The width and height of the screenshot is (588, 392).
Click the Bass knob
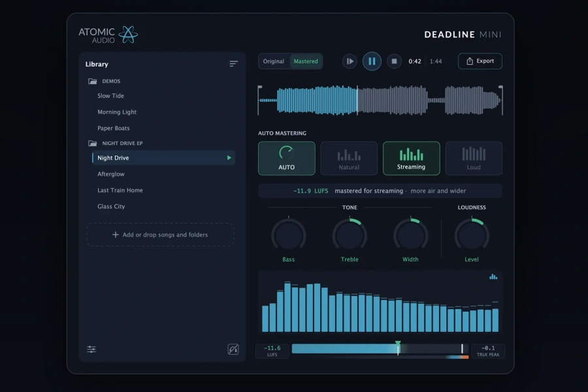tap(288, 236)
